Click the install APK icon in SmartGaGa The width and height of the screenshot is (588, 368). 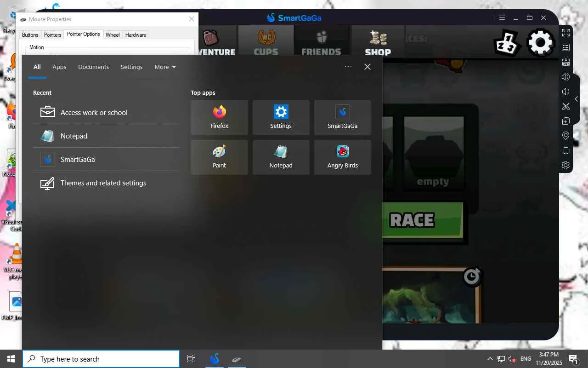[x=566, y=62]
